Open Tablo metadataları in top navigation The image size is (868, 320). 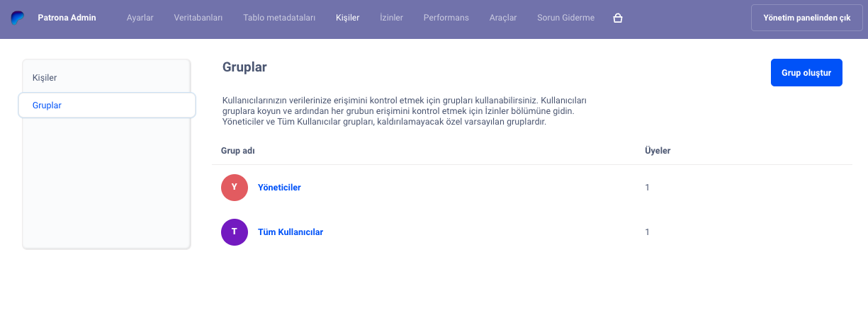tap(279, 18)
